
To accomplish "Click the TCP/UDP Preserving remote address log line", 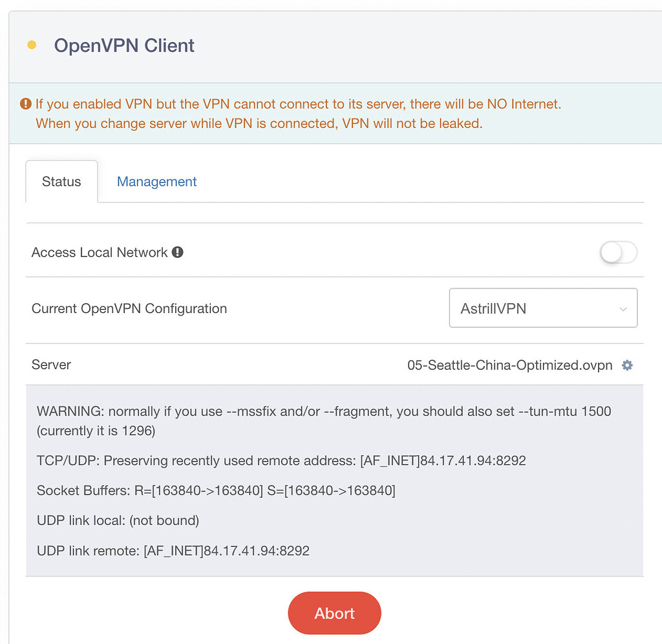I will (281, 461).
